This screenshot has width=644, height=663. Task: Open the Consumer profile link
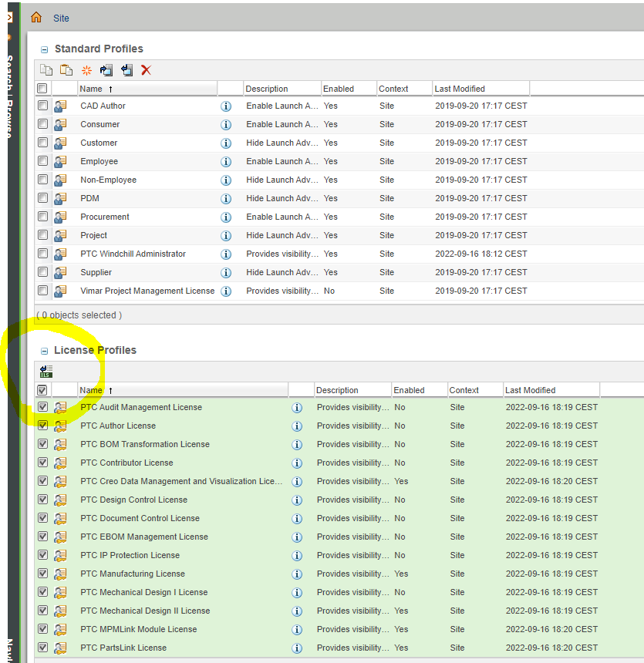click(x=99, y=124)
